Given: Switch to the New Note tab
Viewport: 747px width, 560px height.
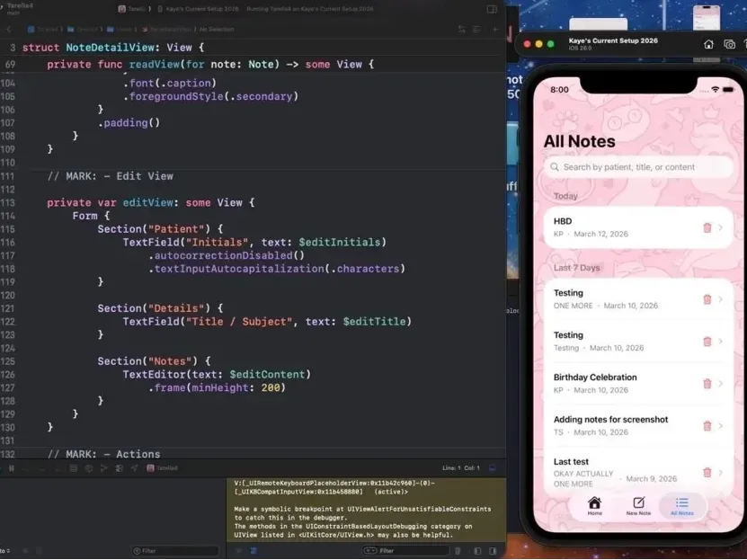Looking at the screenshot, I should pyautogui.click(x=638, y=506).
